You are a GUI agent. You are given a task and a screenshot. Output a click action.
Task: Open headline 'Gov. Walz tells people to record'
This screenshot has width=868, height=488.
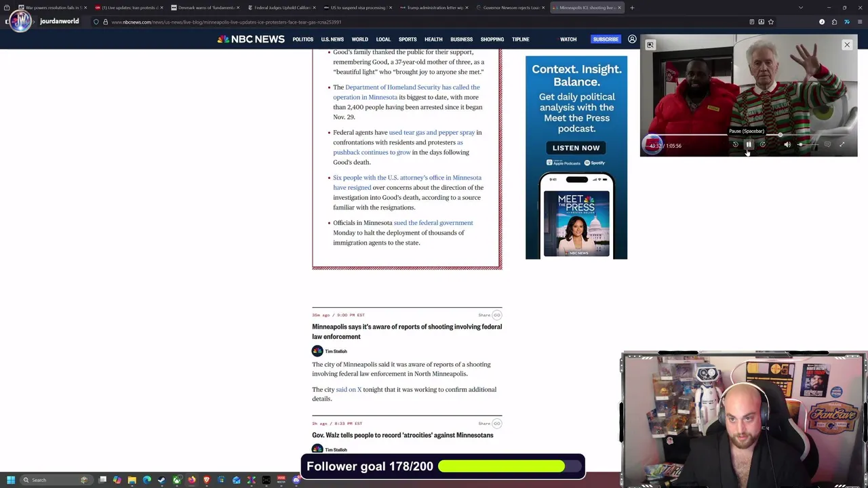pos(403,435)
